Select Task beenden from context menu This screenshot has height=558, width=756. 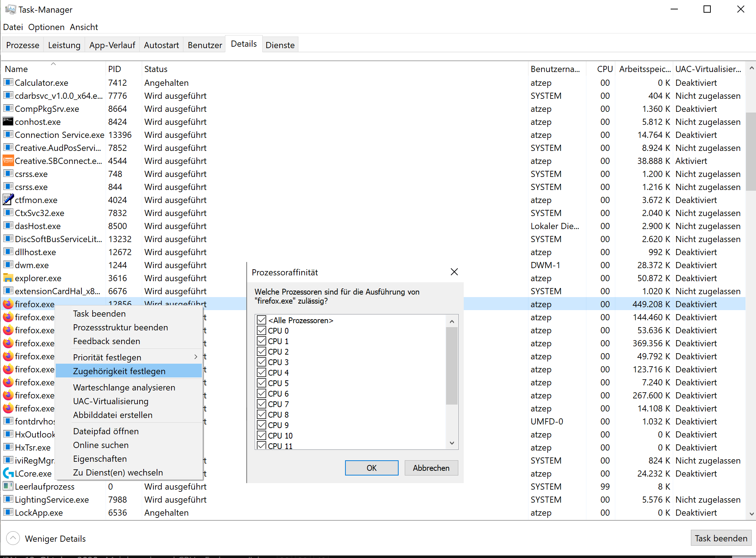[x=99, y=313]
